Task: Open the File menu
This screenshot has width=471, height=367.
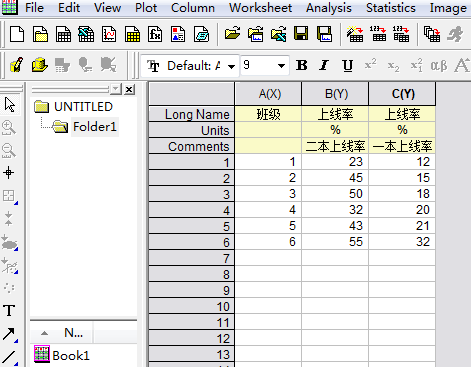Action: coord(34,7)
